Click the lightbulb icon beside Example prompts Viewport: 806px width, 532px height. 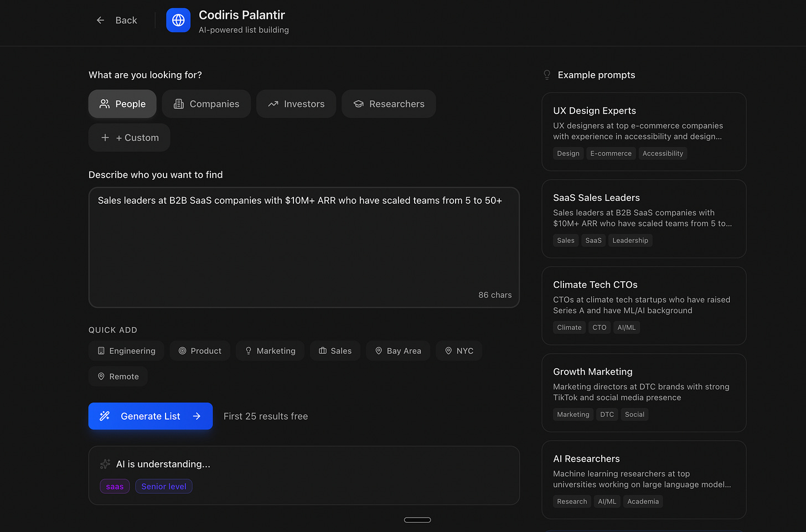(547, 75)
